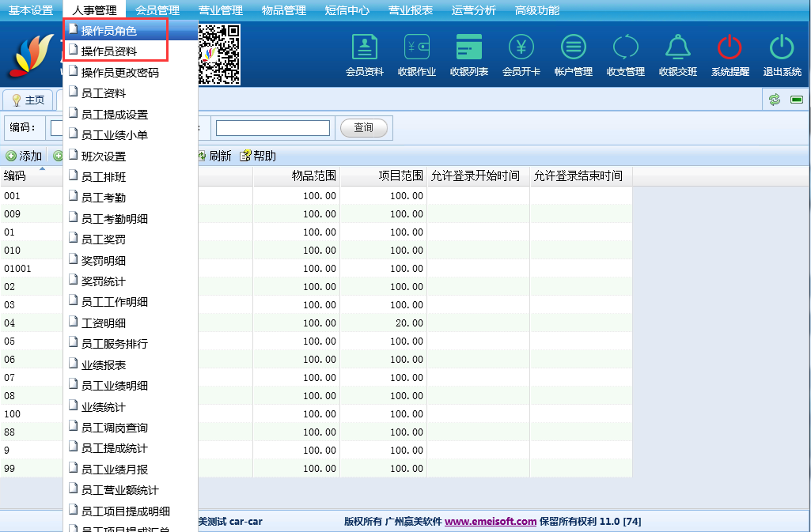This screenshot has height=532, width=811.
Task: Open the 收银交班 bell icon
Action: pyautogui.click(x=678, y=47)
